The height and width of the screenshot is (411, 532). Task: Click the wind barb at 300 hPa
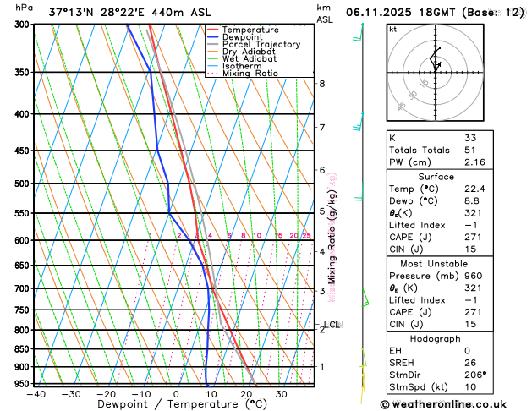(x=359, y=32)
